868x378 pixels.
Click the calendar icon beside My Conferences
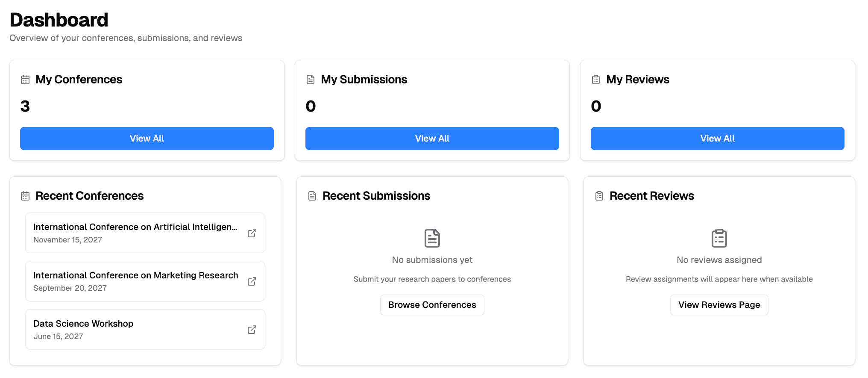[x=25, y=80]
